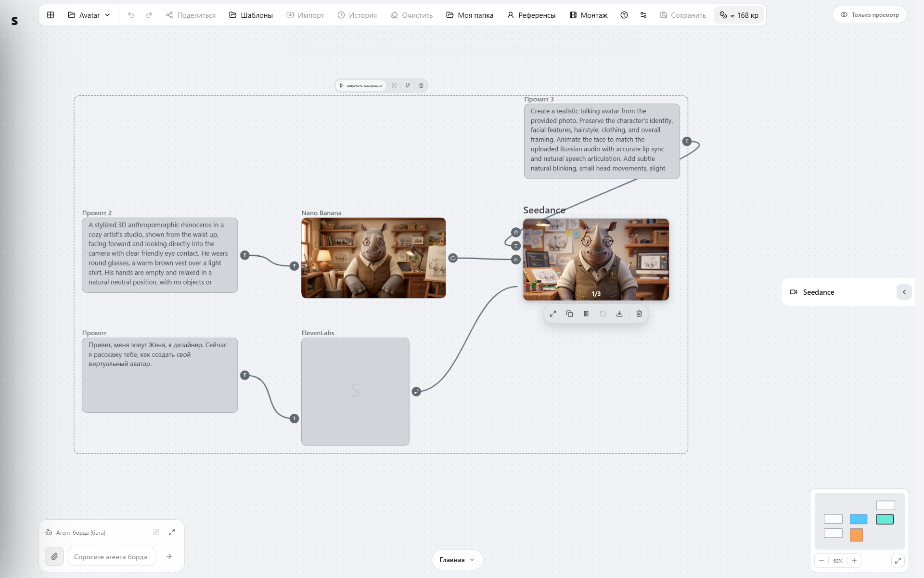The image size is (924, 578).
Task: Click ElevenLabs input T connector
Action: pos(295,419)
